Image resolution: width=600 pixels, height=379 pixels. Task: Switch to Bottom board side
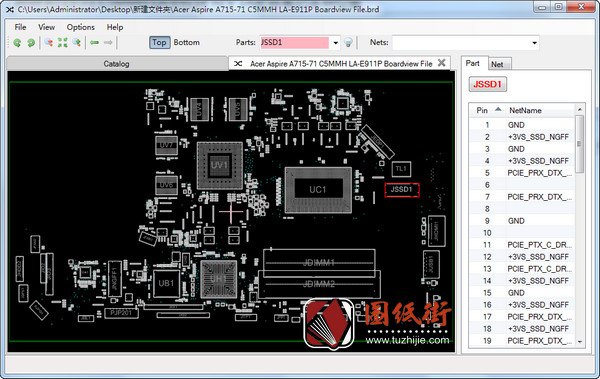pyautogui.click(x=186, y=42)
